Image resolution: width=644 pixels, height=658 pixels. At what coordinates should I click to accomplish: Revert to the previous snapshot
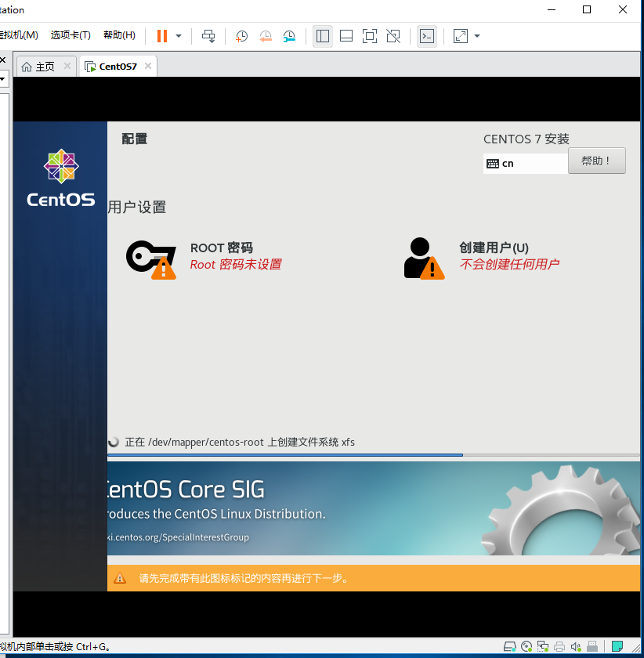click(x=266, y=36)
